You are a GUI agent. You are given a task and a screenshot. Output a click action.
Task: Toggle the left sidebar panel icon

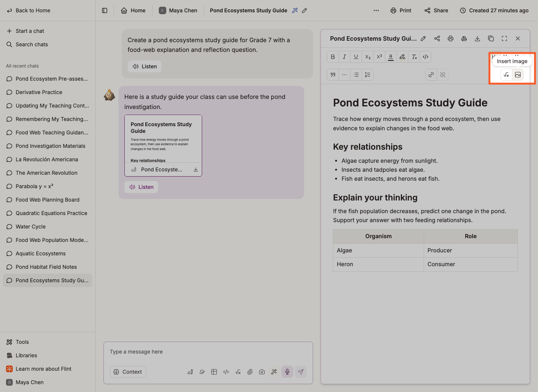(x=105, y=10)
